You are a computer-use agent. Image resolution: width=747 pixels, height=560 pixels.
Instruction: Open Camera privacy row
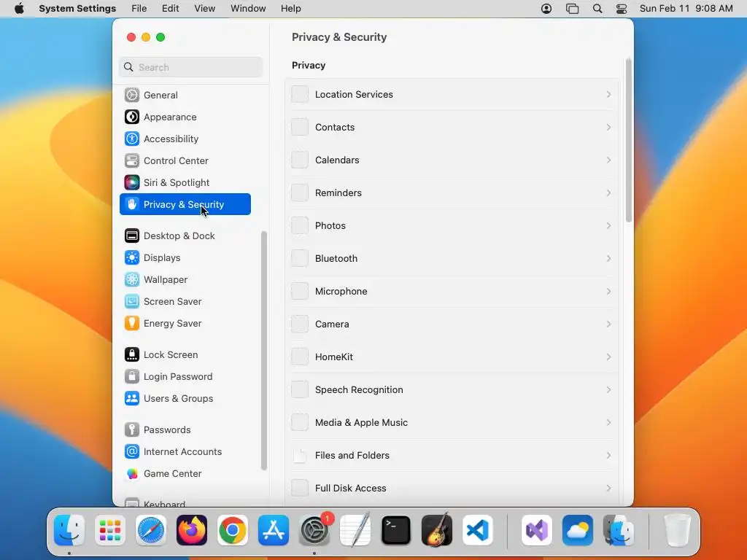click(452, 324)
